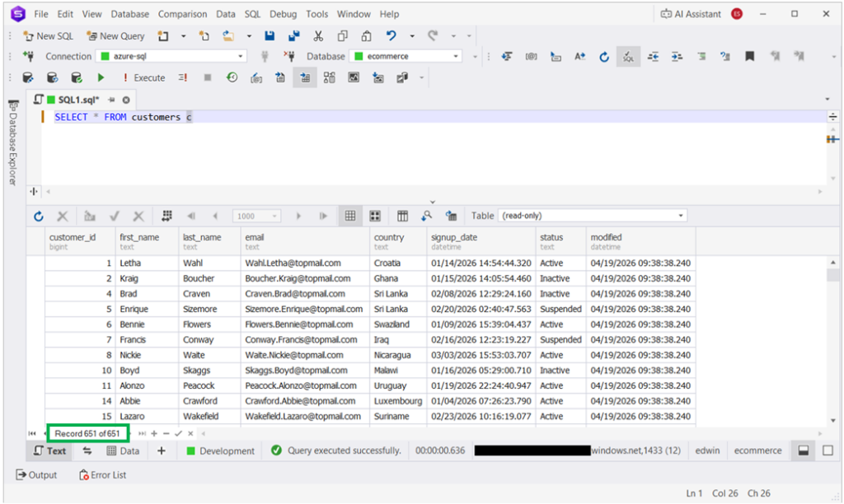Close the SQL1.sql tab
Screen dimensions: 844x504
click(126, 100)
